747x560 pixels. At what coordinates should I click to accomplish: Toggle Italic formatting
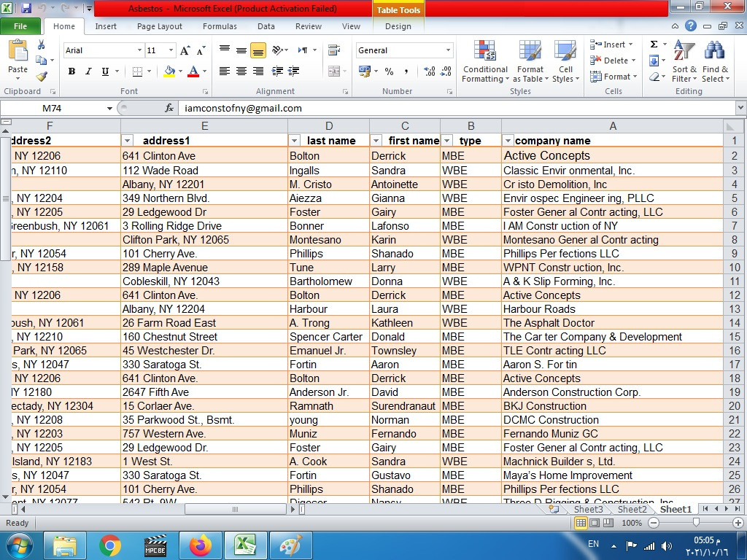pyautogui.click(x=88, y=71)
